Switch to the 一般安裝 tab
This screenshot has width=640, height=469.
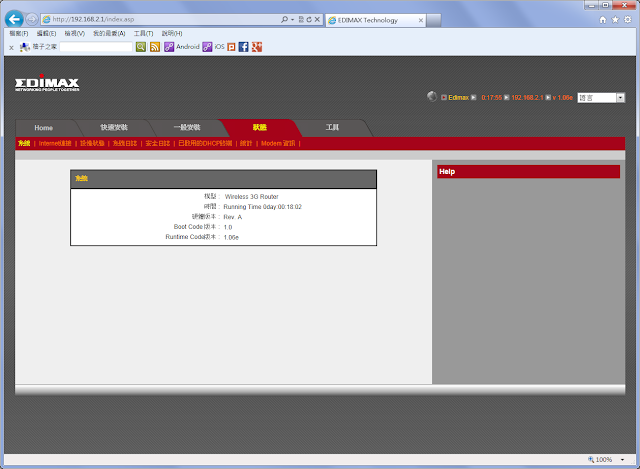(187, 127)
